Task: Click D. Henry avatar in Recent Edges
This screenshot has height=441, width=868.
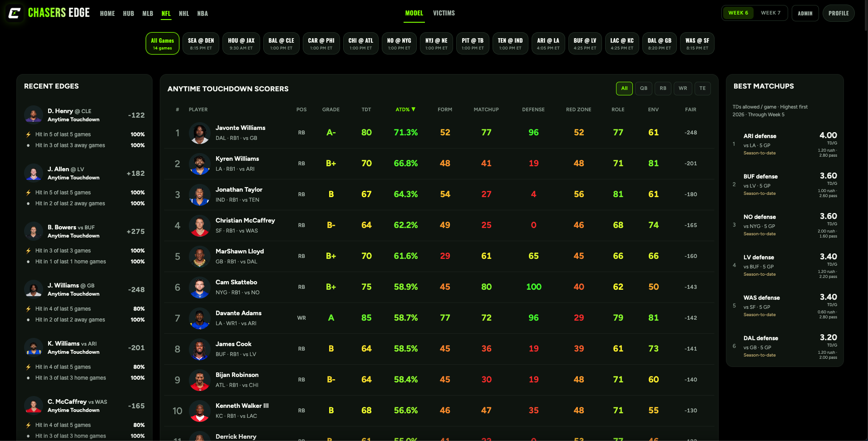Action: click(x=34, y=114)
